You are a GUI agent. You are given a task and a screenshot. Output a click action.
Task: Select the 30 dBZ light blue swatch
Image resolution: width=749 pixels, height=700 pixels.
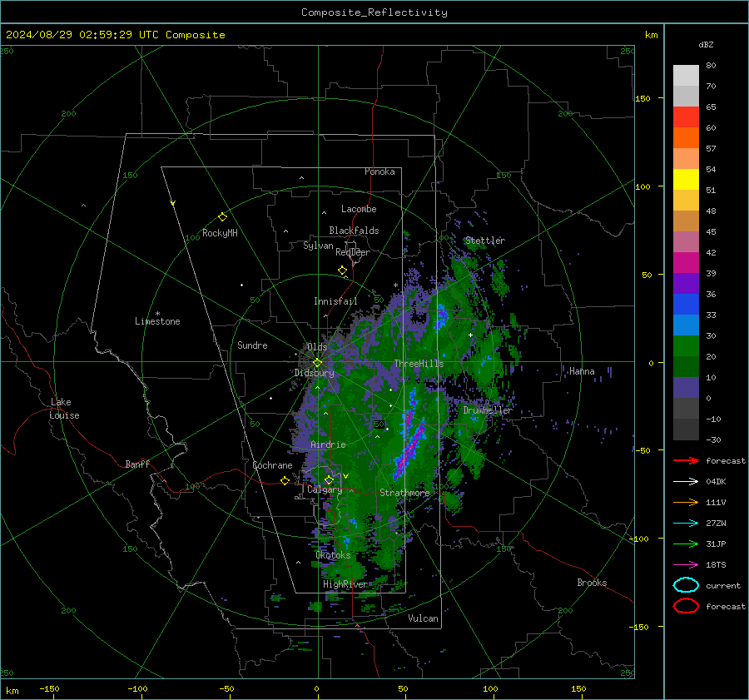pyautogui.click(x=686, y=325)
